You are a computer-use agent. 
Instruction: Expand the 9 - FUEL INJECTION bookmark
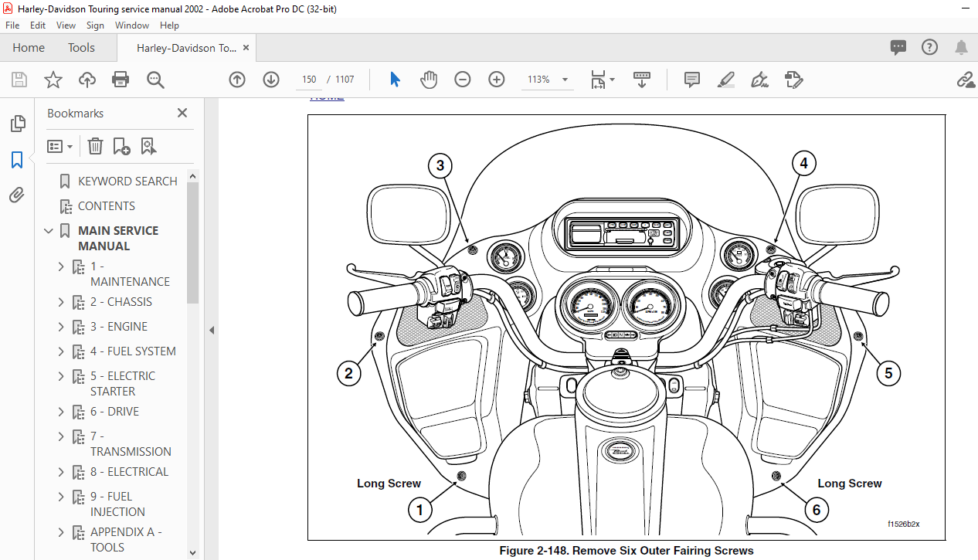point(62,497)
